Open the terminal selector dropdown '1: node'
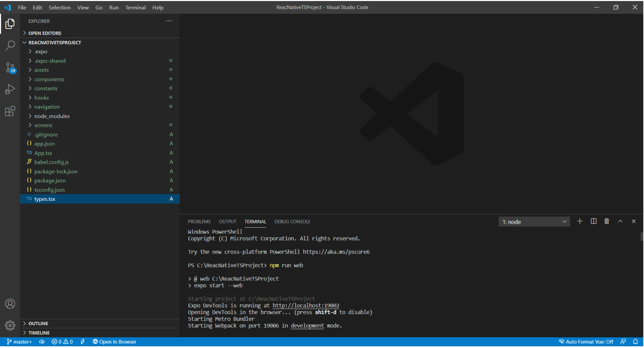644x348 pixels. [534, 222]
